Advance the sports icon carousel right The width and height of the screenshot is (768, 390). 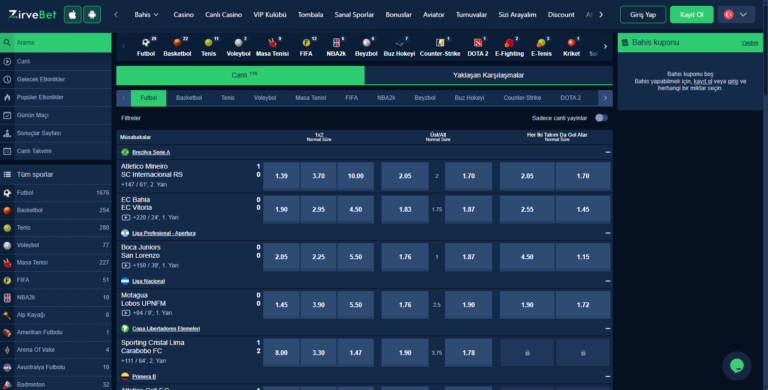click(x=605, y=47)
